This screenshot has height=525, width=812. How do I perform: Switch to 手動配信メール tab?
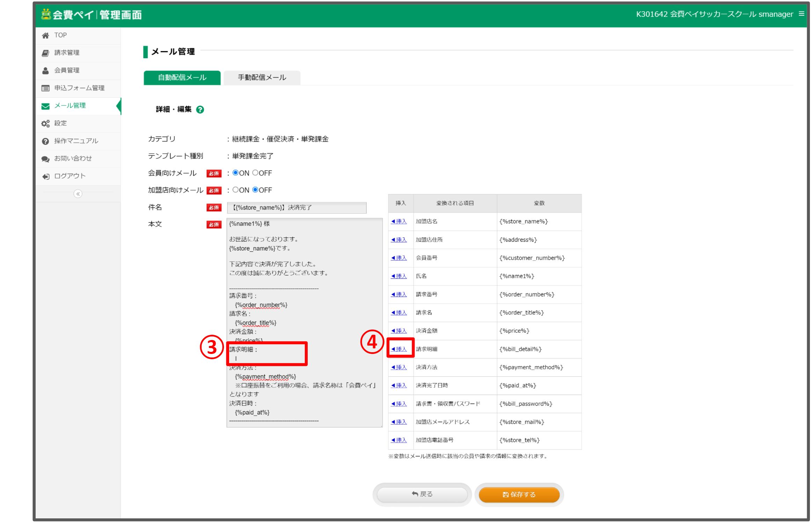tap(262, 77)
